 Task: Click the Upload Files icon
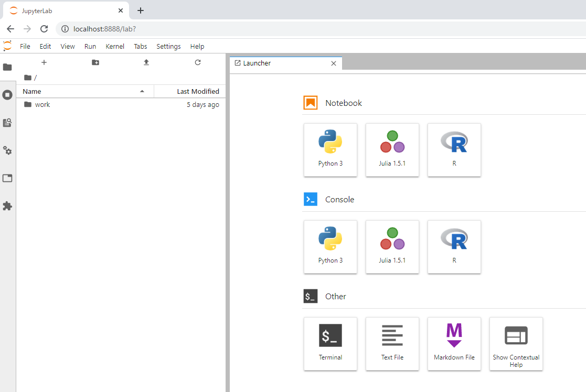[146, 62]
